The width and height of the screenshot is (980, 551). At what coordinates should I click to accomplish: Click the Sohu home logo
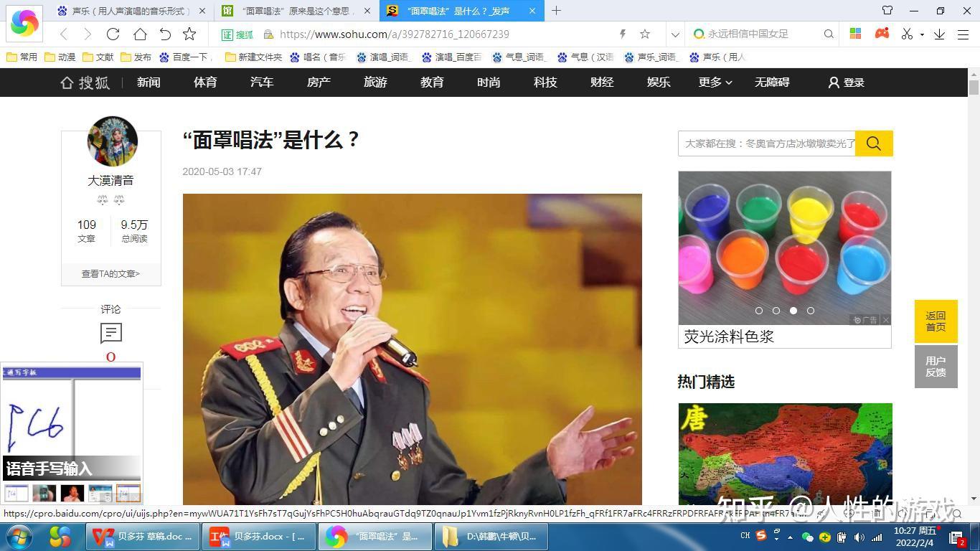point(85,82)
